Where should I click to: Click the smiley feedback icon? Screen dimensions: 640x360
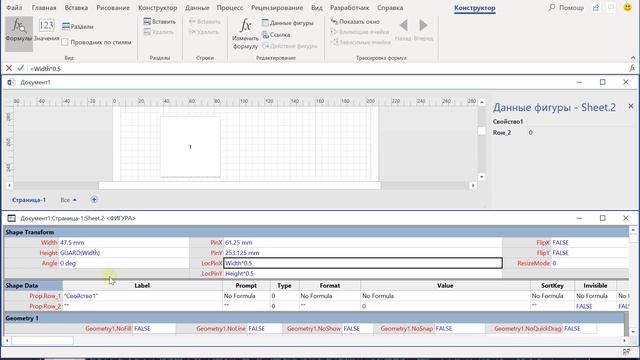pos(627,7)
